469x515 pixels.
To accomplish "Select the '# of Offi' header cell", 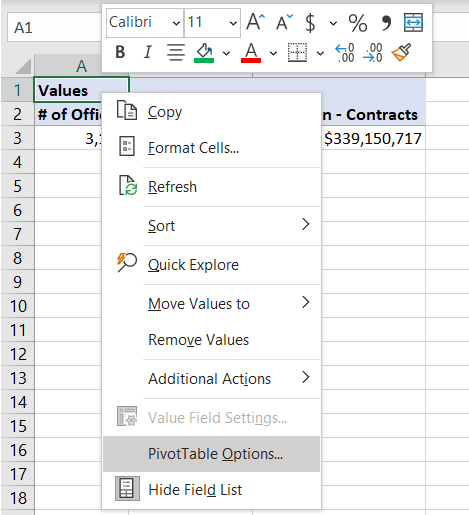I will [x=68, y=114].
